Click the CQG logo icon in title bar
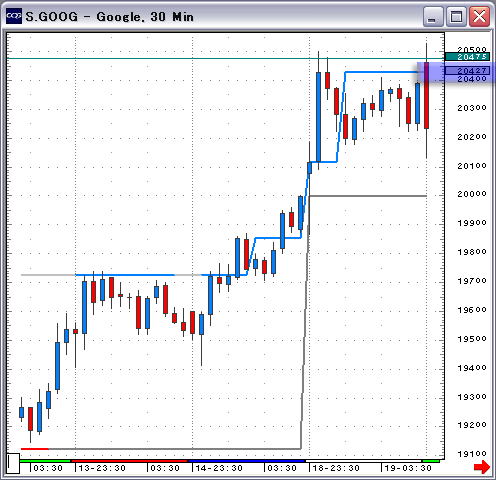Viewport: 496px width, 480px height. click(x=14, y=16)
